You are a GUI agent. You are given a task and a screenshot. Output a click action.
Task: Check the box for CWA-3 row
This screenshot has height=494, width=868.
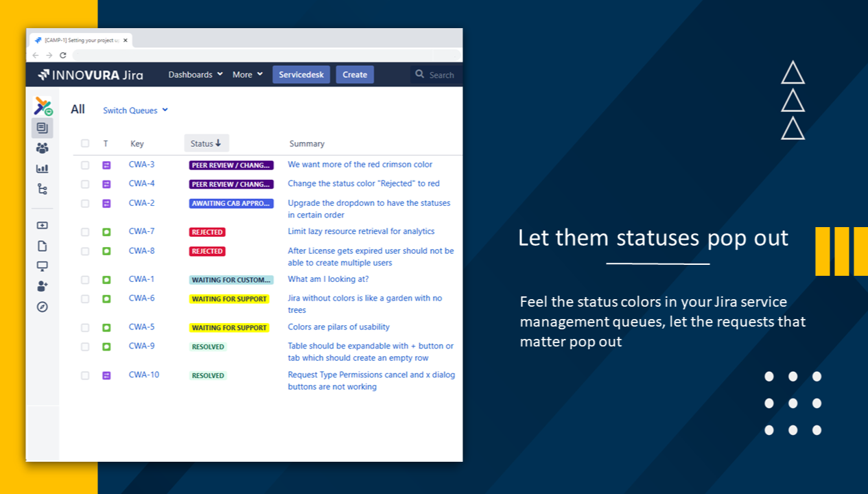click(85, 165)
